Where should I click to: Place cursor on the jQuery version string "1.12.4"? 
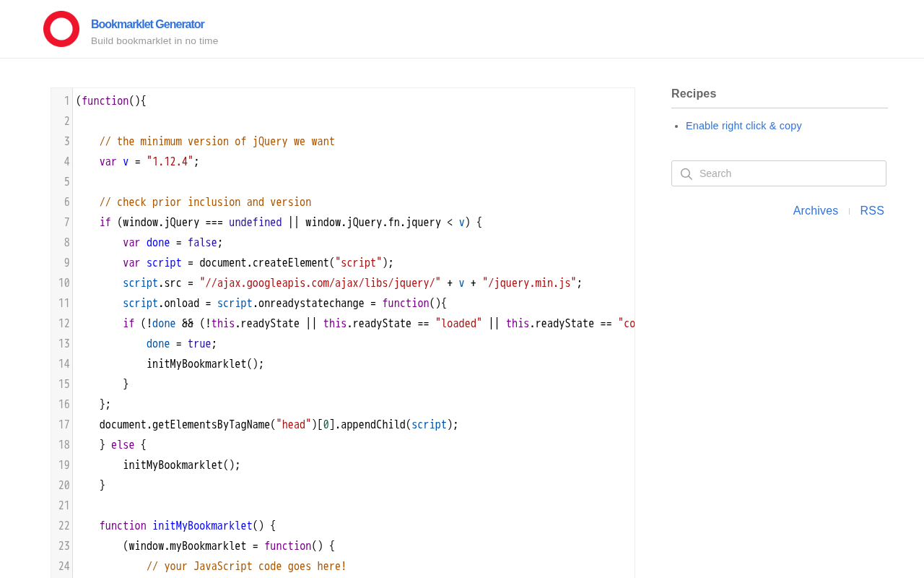(170, 162)
